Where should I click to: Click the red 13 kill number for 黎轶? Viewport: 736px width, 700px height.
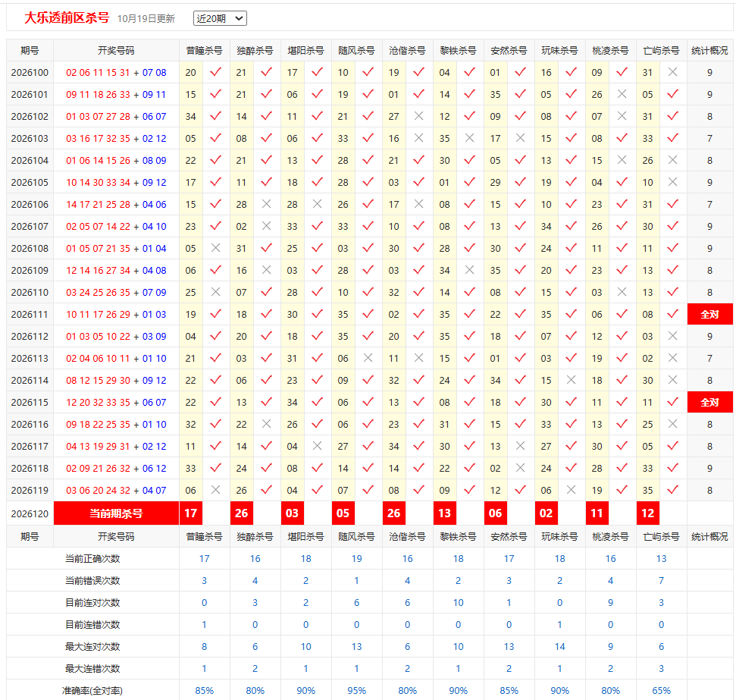[x=444, y=513]
